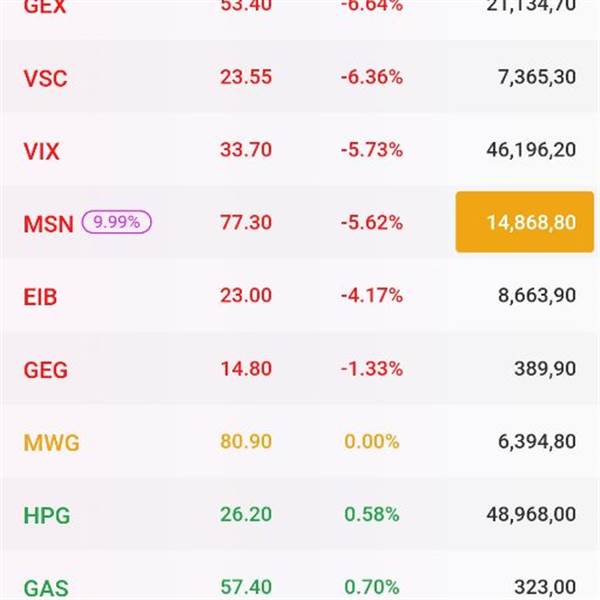Image resolution: width=600 pixels, height=600 pixels.
Task: Click HPG price 26.20
Action: coord(245,514)
